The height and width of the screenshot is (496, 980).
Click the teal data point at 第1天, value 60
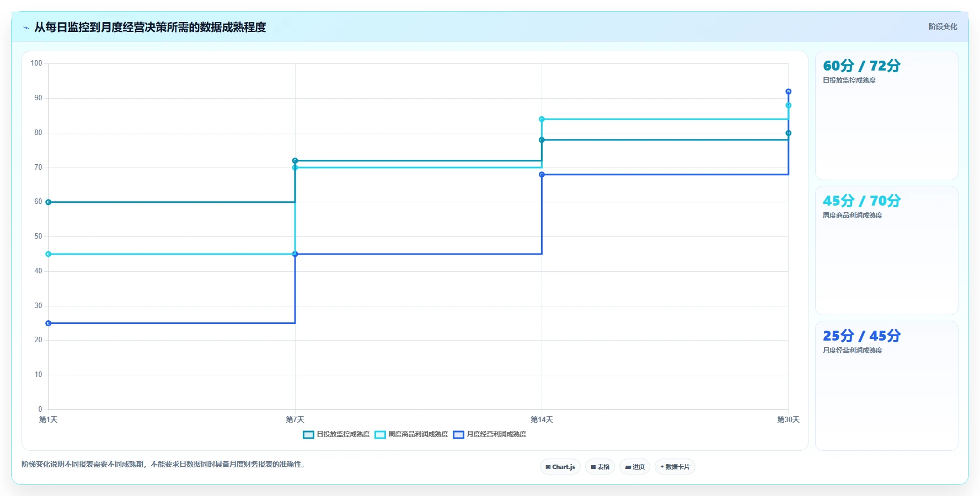click(x=49, y=202)
